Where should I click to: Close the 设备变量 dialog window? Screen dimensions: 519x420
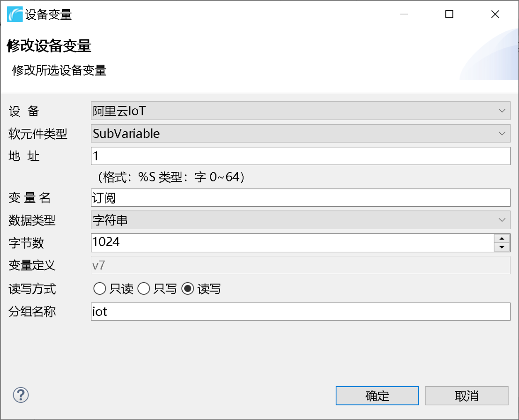click(495, 14)
